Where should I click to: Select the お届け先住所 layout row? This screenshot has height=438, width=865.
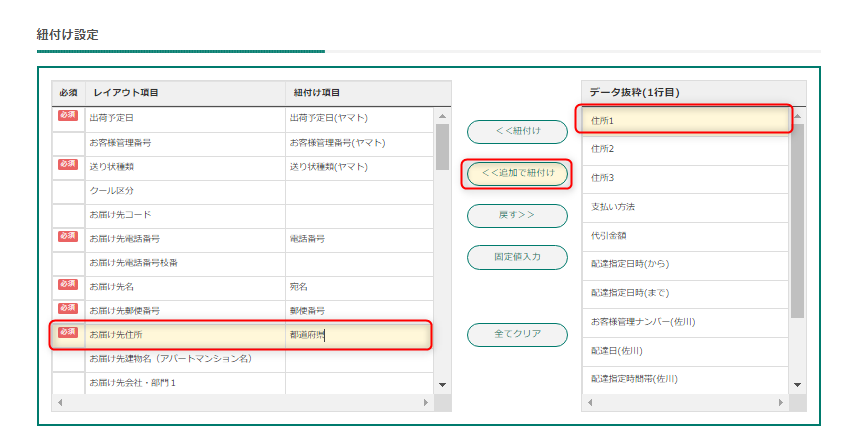pyautogui.click(x=185, y=334)
